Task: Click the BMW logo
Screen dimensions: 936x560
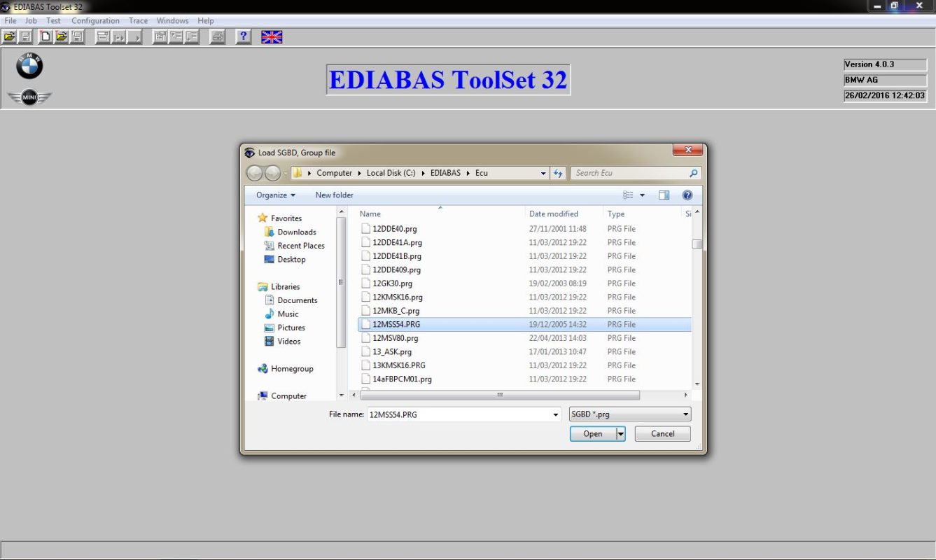Action: (30, 66)
